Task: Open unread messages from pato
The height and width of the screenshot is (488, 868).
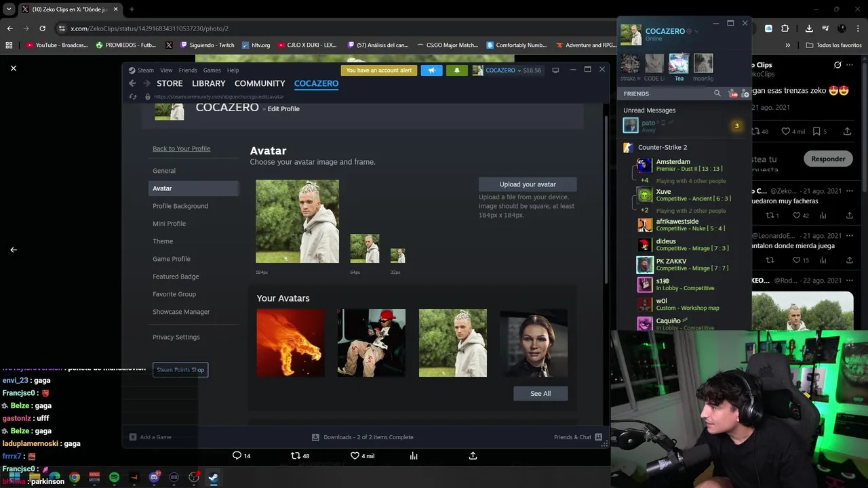Action: click(x=684, y=125)
